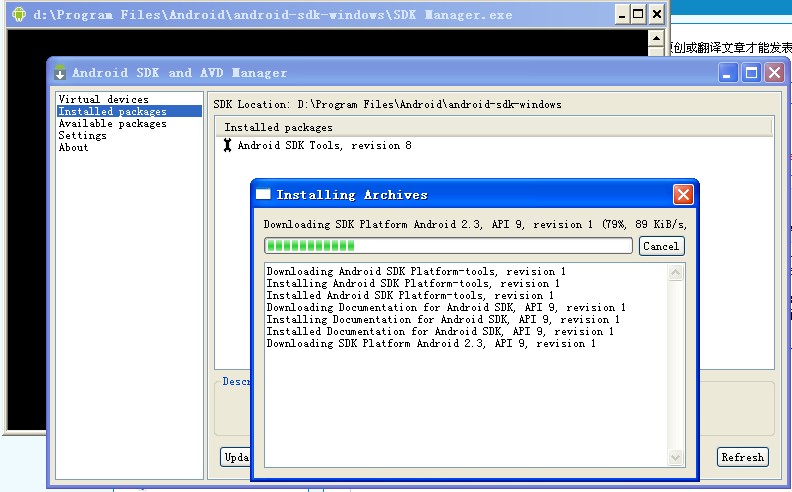Click the download progress bar
Screen dimensions: 792x492
point(448,246)
